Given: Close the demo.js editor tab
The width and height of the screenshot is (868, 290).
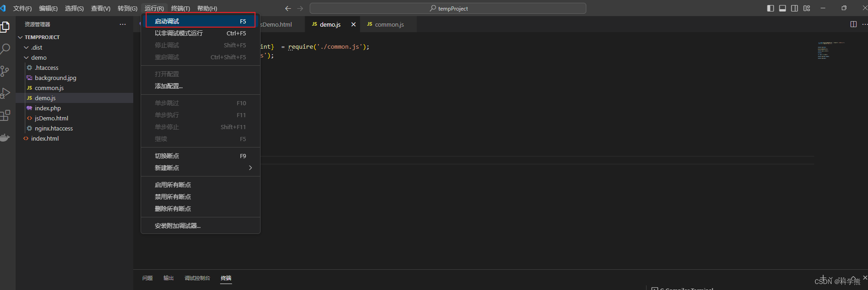Looking at the screenshot, I should (x=353, y=24).
